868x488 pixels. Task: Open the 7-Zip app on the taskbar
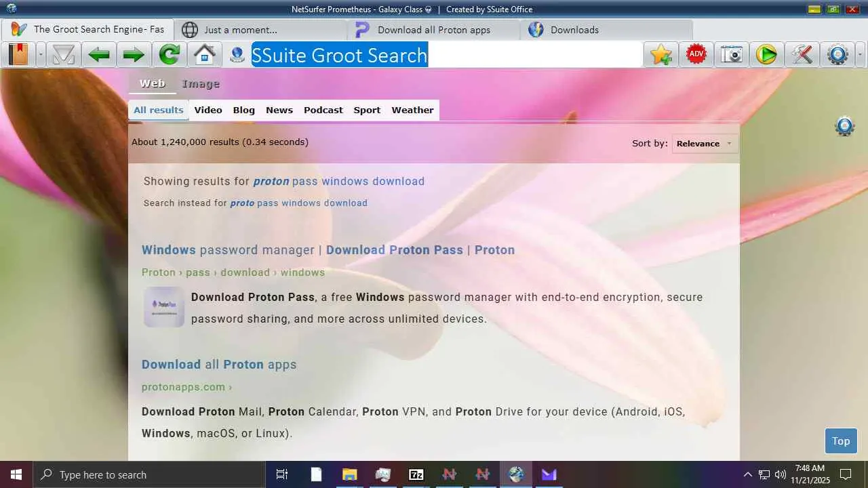coord(416,474)
